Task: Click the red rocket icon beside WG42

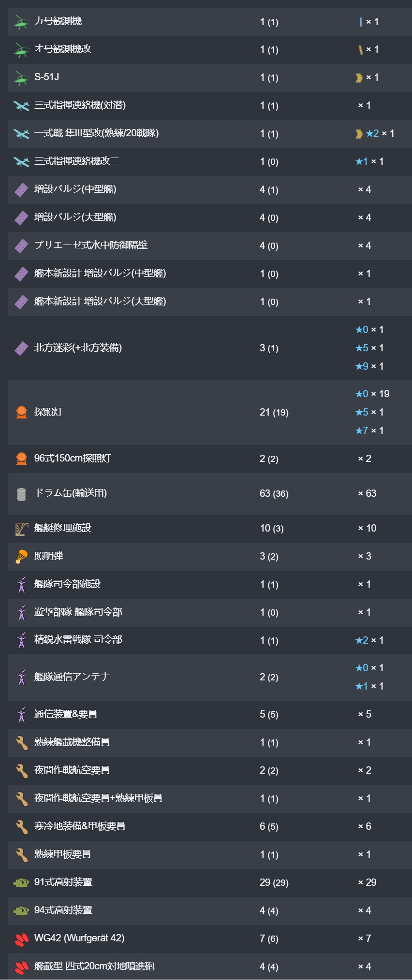Action: [x=21, y=939]
